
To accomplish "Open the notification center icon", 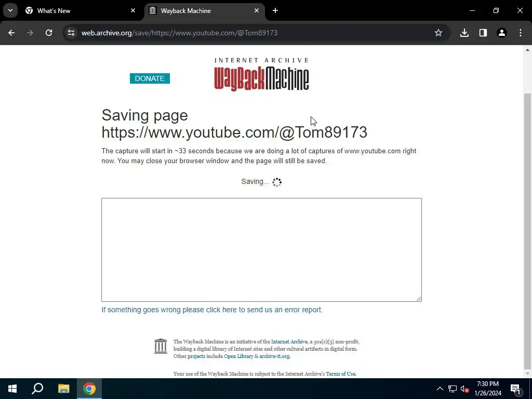I will click(x=515, y=389).
